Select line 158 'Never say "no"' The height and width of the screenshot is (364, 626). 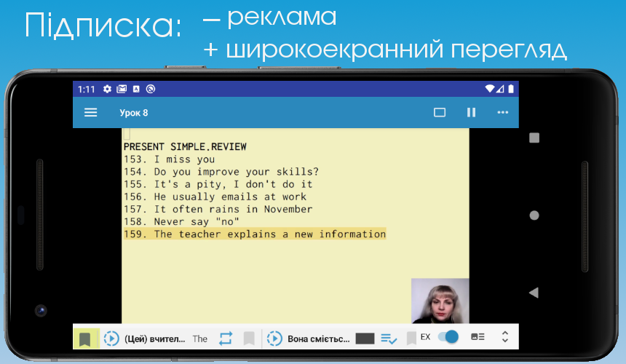pos(181,221)
